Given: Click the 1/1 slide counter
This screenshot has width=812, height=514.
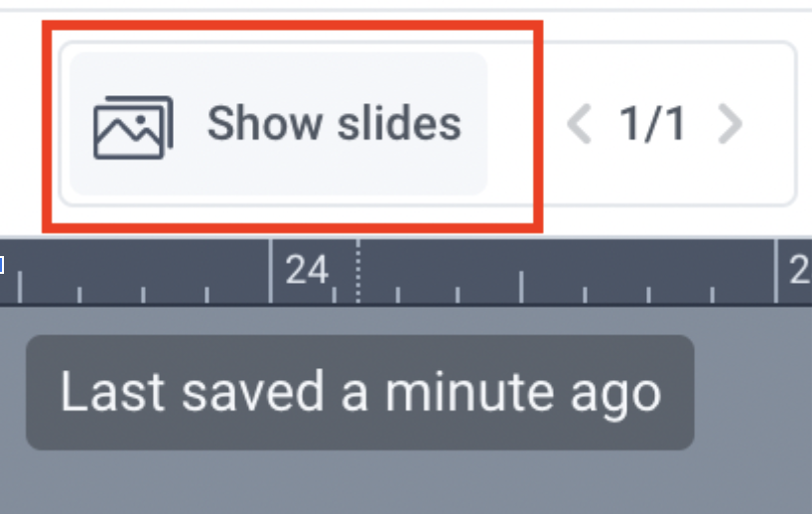Looking at the screenshot, I should point(652,125).
